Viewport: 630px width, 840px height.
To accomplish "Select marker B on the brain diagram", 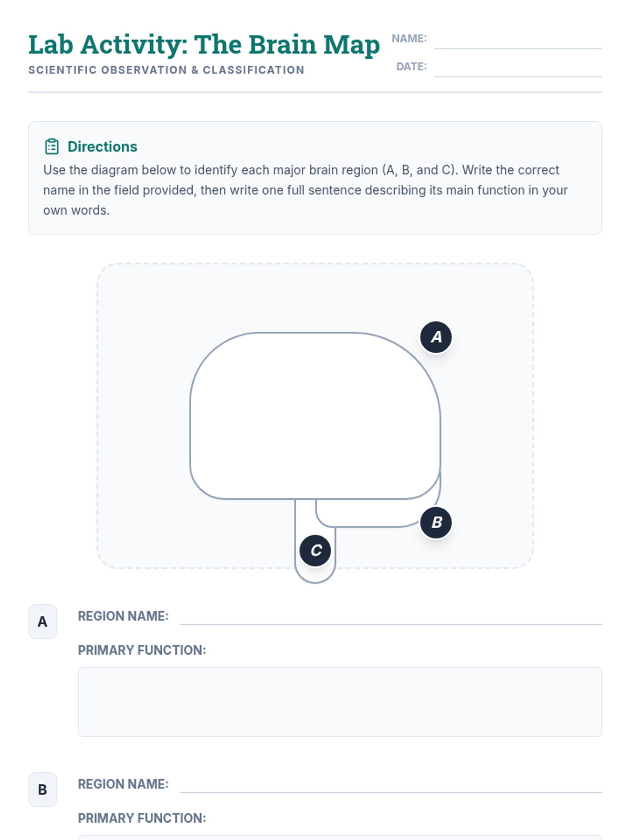I will coord(436,522).
